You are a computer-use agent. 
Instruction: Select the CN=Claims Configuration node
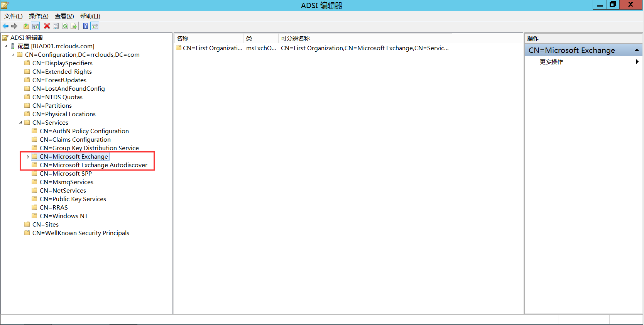pyautogui.click(x=75, y=139)
